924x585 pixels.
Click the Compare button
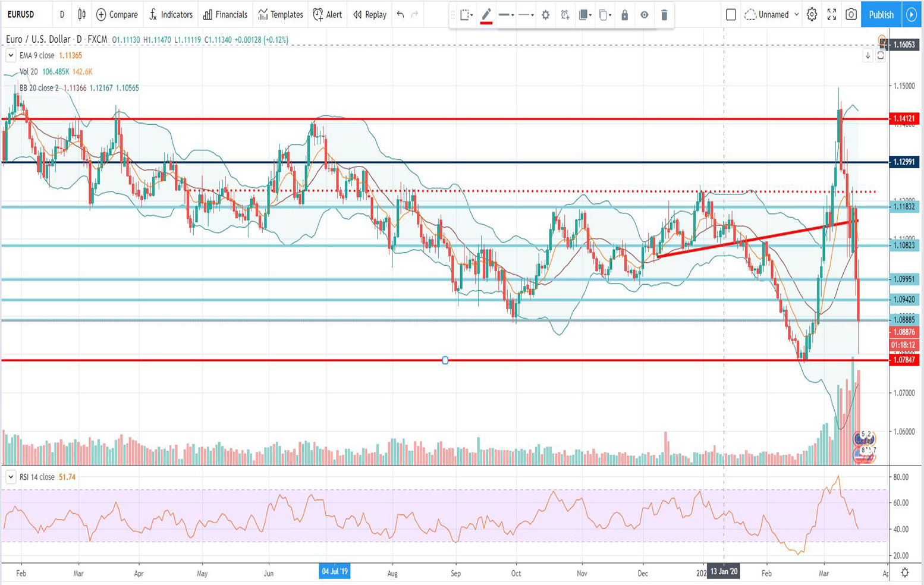[117, 14]
